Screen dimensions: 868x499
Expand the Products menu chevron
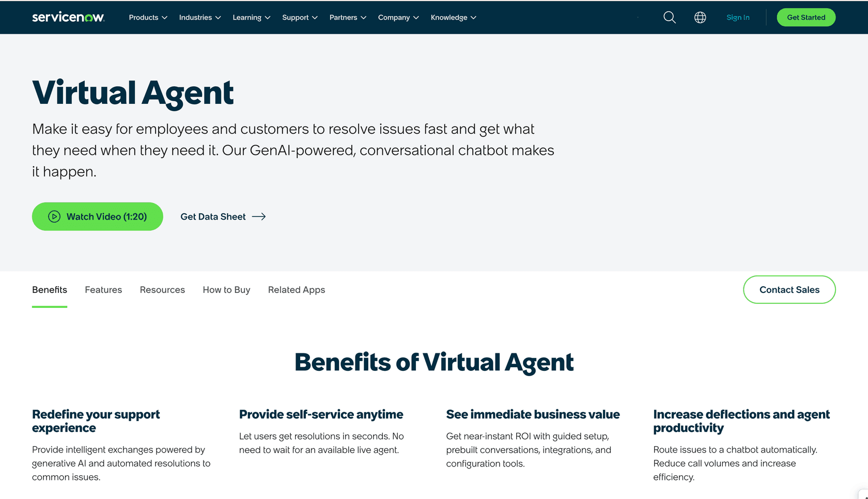165,18
